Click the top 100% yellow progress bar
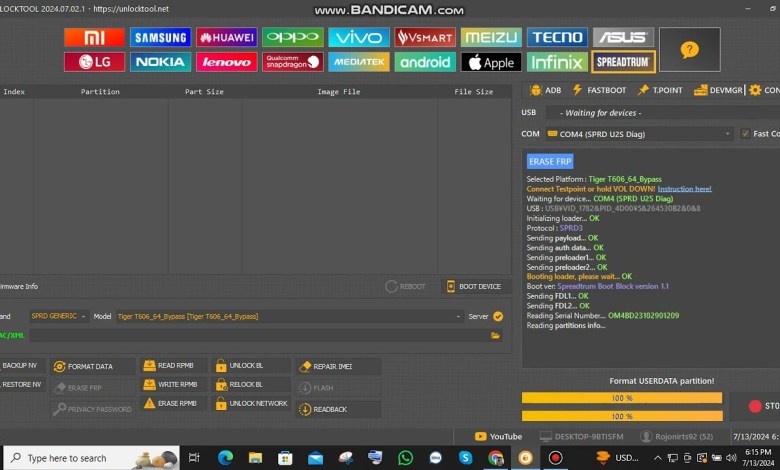This screenshot has width=780, height=470. [x=621, y=398]
